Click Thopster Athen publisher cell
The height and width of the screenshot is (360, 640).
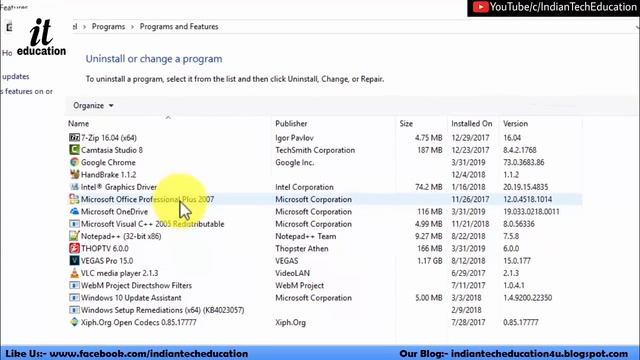pos(302,249)
